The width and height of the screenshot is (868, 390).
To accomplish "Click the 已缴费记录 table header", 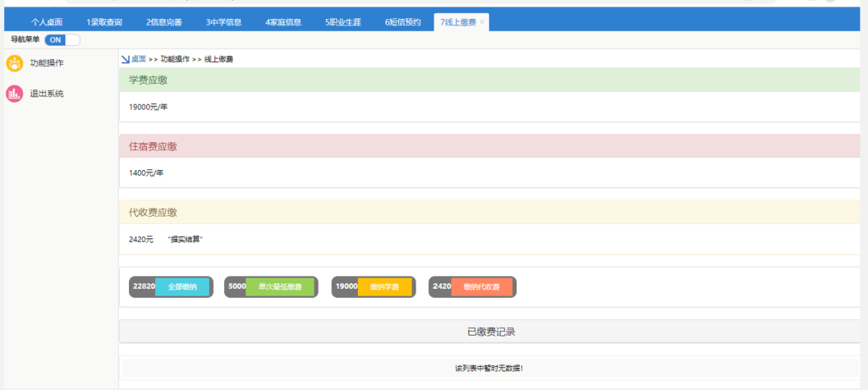I will (x=490, y=332).
